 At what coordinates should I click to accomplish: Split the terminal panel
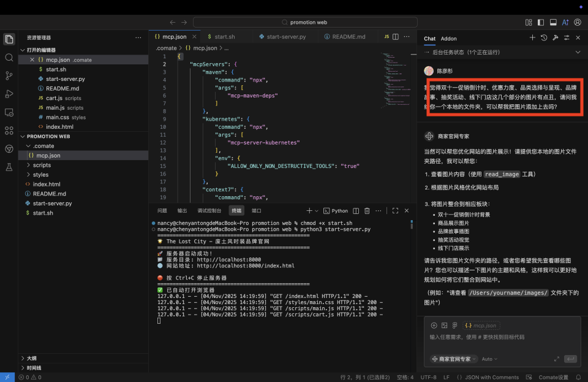[355, 211]
